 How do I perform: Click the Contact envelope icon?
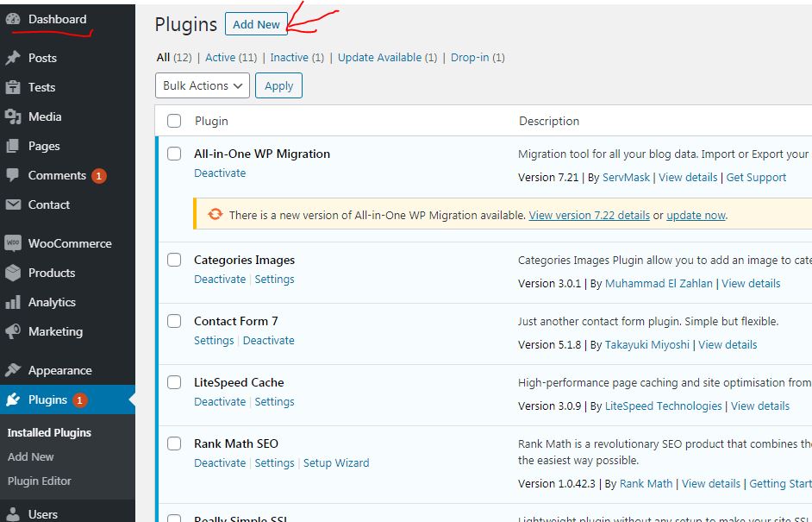13,204
